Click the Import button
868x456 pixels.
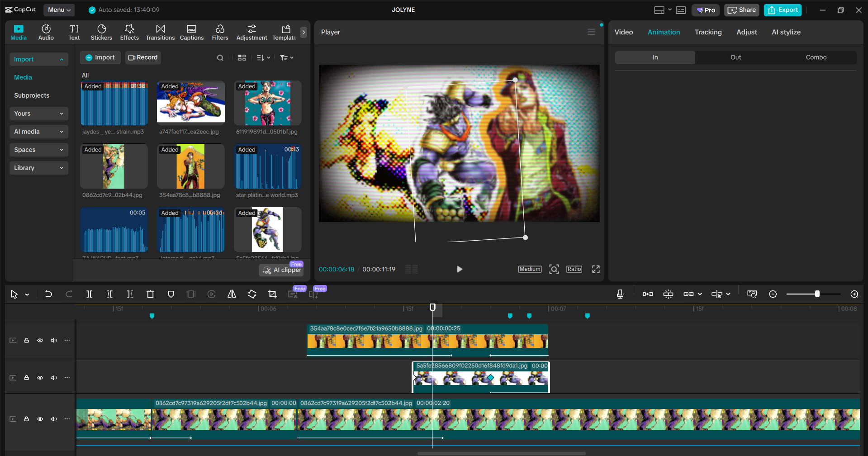click(100, 57)
